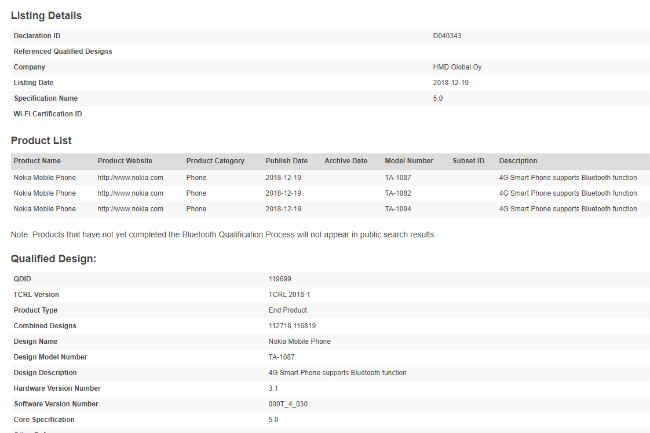Click the Declaration ID label

(37, 36)
